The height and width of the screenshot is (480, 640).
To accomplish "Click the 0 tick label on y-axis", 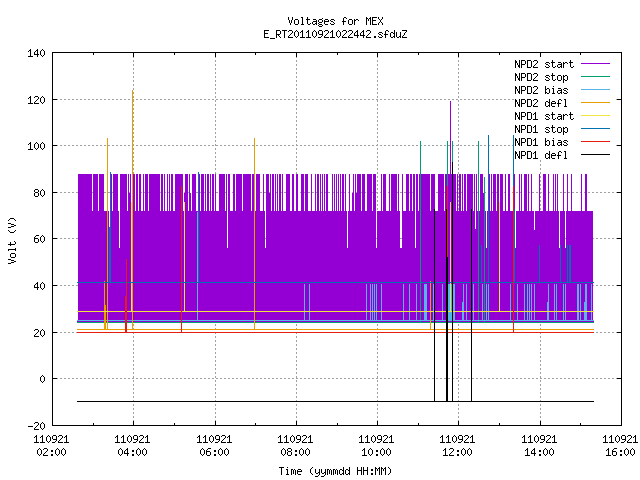I will [x=42, y=379].
